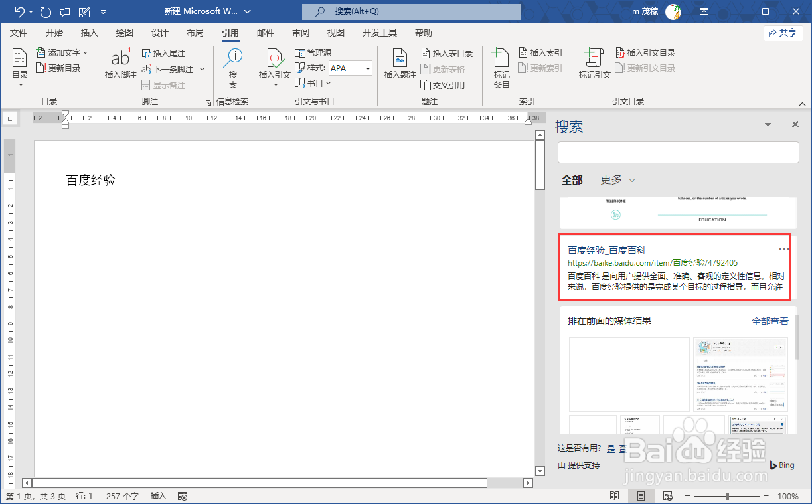The height and width of the screenshot is (504, 812).
Task: Open the Table of Contents (目录) button
Action: coord(21,68)
